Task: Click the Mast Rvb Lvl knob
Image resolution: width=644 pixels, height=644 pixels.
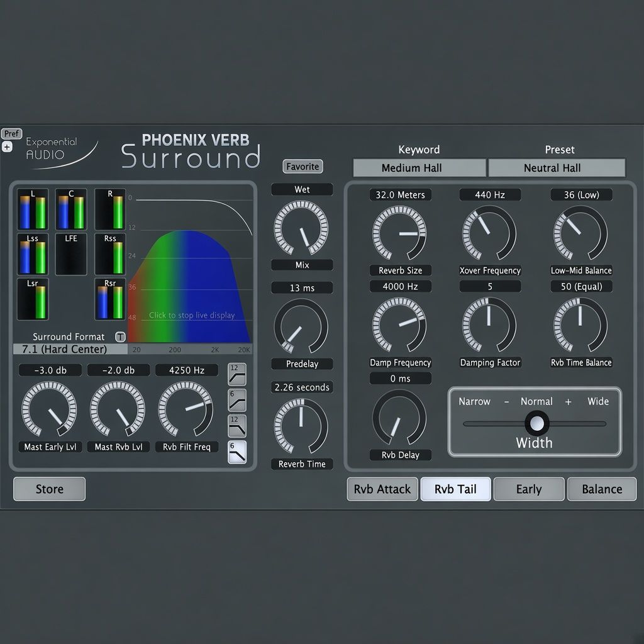Action: [x=118, y=409]
